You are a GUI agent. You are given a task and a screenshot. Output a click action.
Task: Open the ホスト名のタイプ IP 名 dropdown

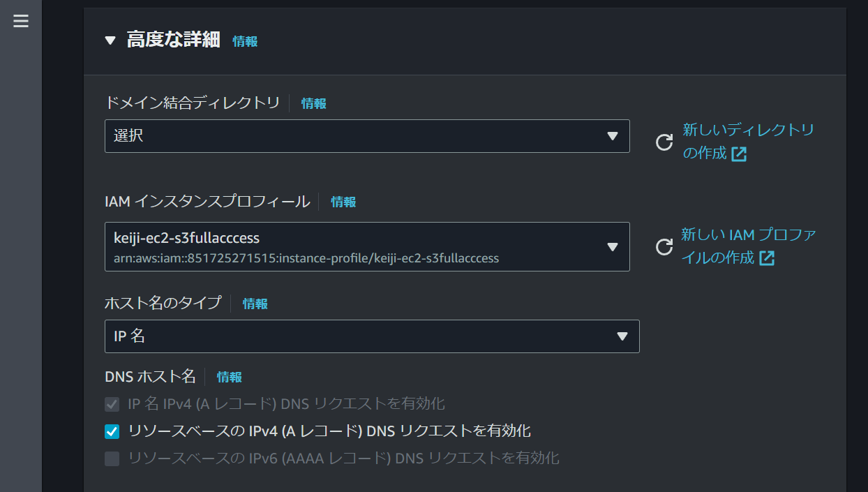tap(372, 336)
